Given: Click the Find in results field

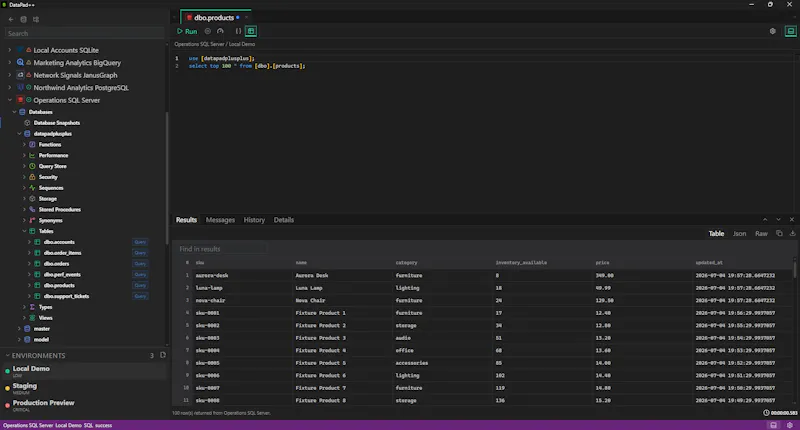Looking at the screenshot, I should click(x=222, y=249).
